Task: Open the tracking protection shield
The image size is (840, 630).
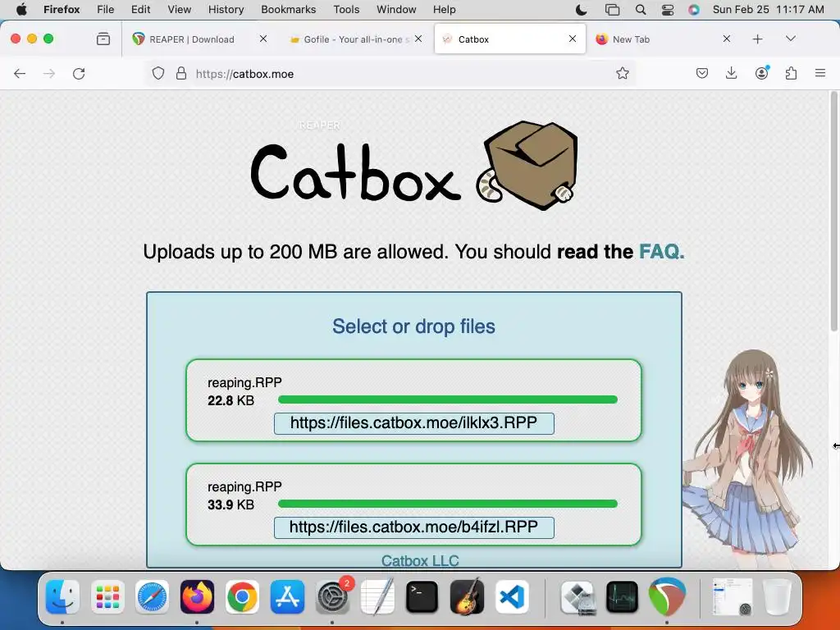Action: 158,73
